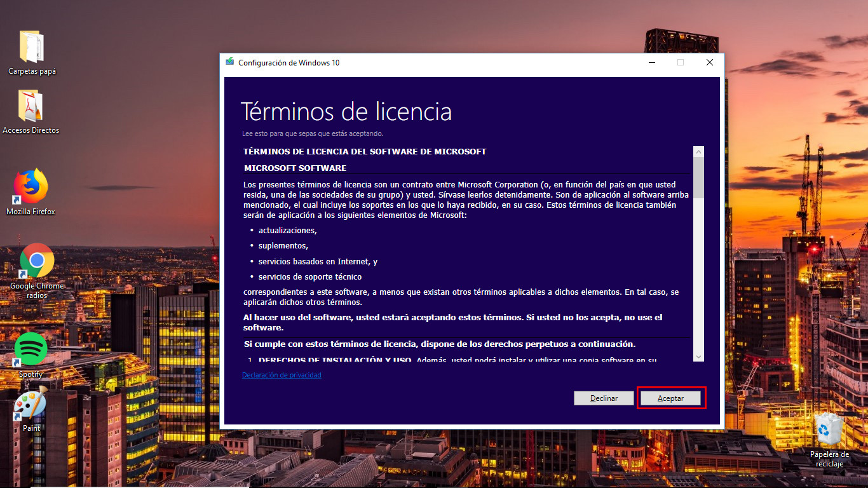Open the Accesos Directos PDF shortcut
Screen dimensions: 868x488
coord(29,105)
